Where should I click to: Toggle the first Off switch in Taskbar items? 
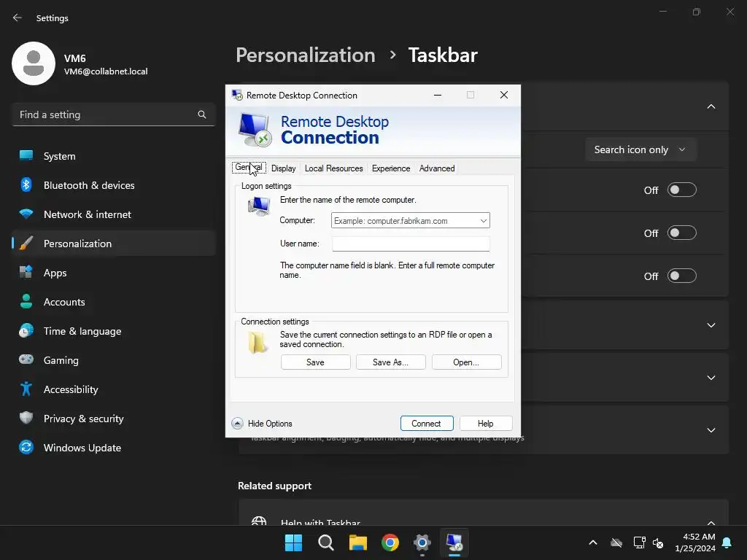click(682, 190)
